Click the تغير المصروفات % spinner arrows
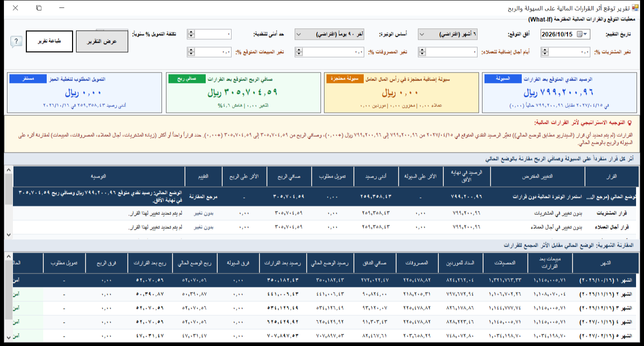Image resolution: width=644 pixels, height=346 pixels. tap(299, 52)
